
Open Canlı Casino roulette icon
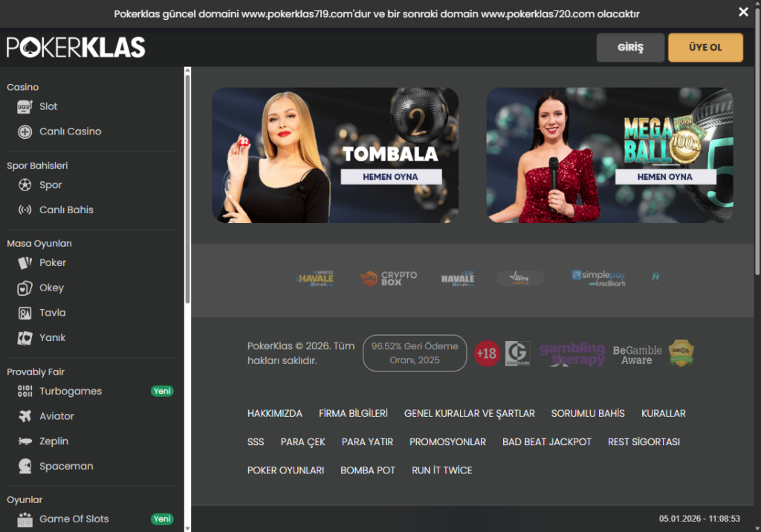click(25, 132)
